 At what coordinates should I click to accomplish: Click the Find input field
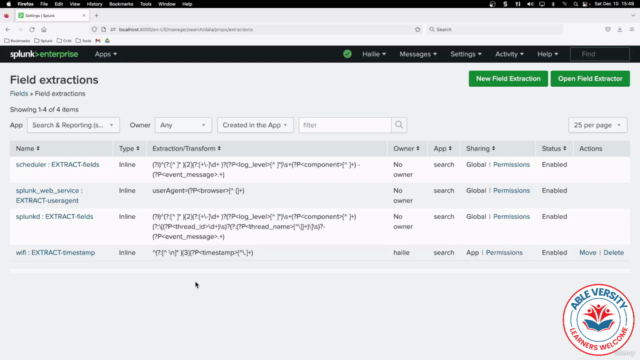pyautogui.click(x=600, y=54)
